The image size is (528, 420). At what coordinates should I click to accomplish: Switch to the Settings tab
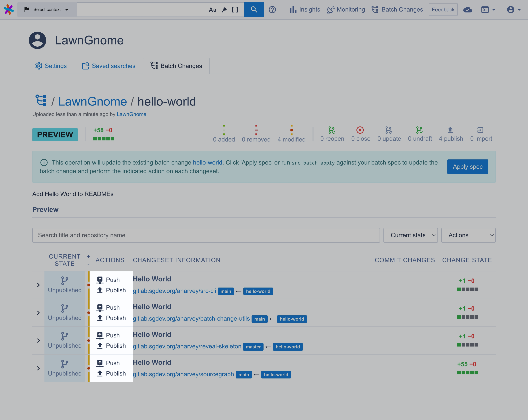[x=51, y=66]
